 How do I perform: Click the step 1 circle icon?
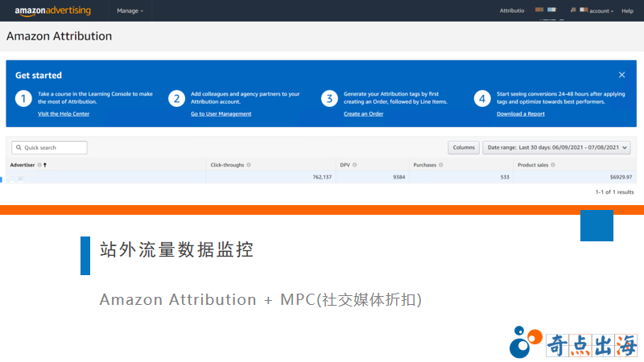[23, 98]
